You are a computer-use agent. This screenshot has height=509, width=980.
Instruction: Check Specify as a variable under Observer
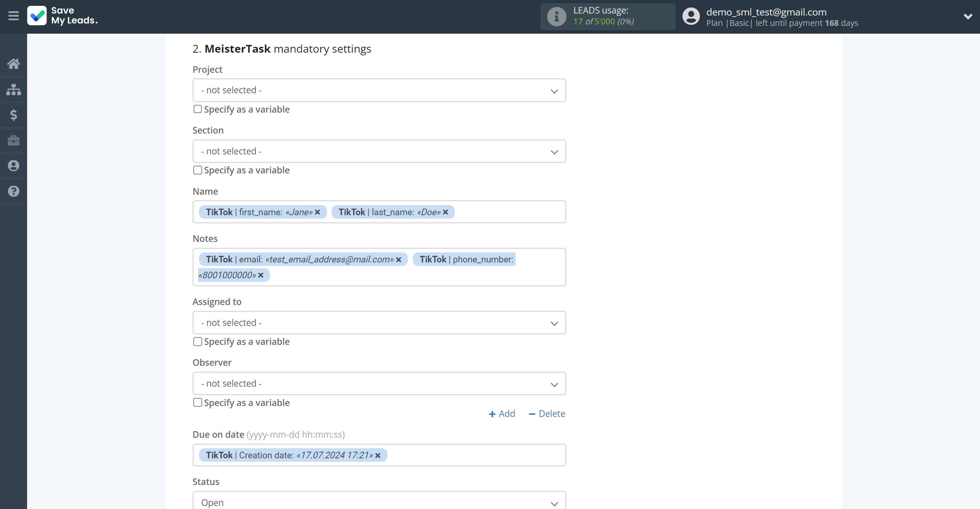tap(198, 403)
